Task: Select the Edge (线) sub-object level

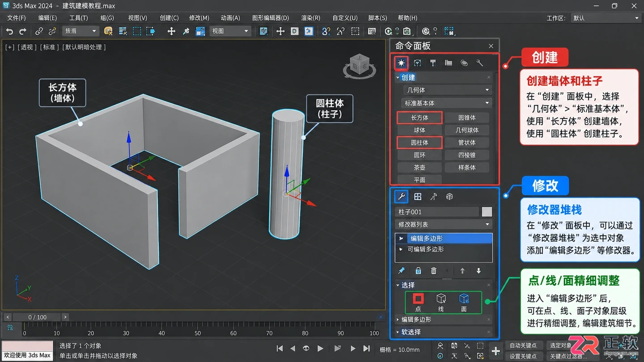Action: point(441,303)
